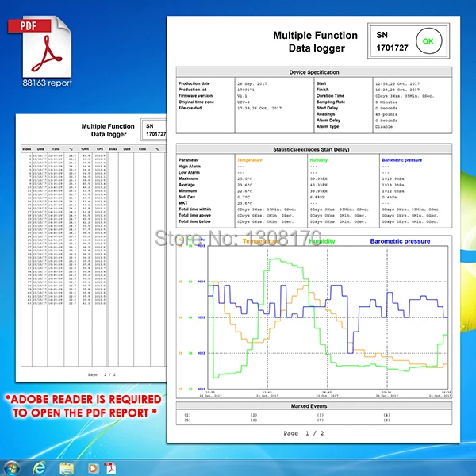Select the "Minimum" row label

[187, 190]
